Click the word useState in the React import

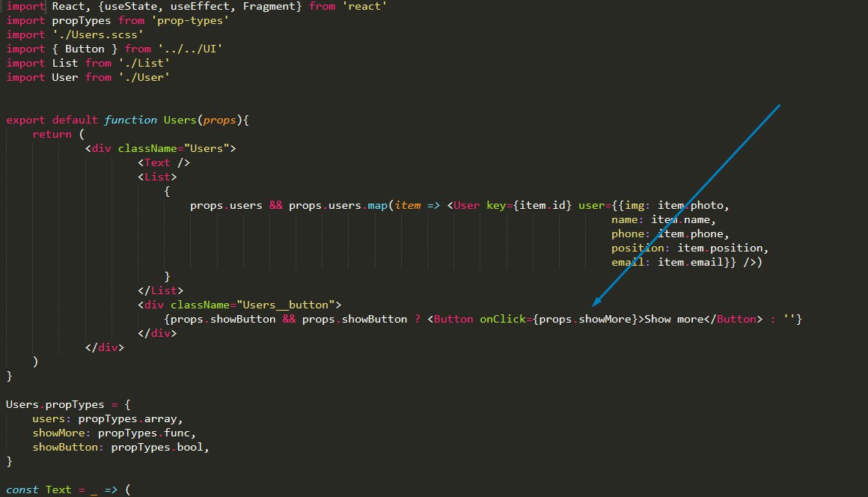pyautogui.click(x=131, y=6)
